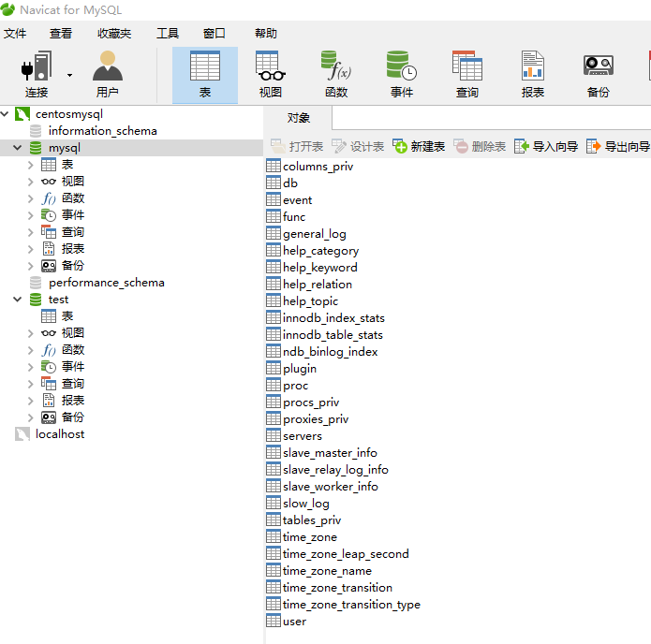Image resolution: width=651 pixels, height=644 pixels.
Task: Select 报表 node under mysql database
Action: pyautogui.click(x=73, y=249)
